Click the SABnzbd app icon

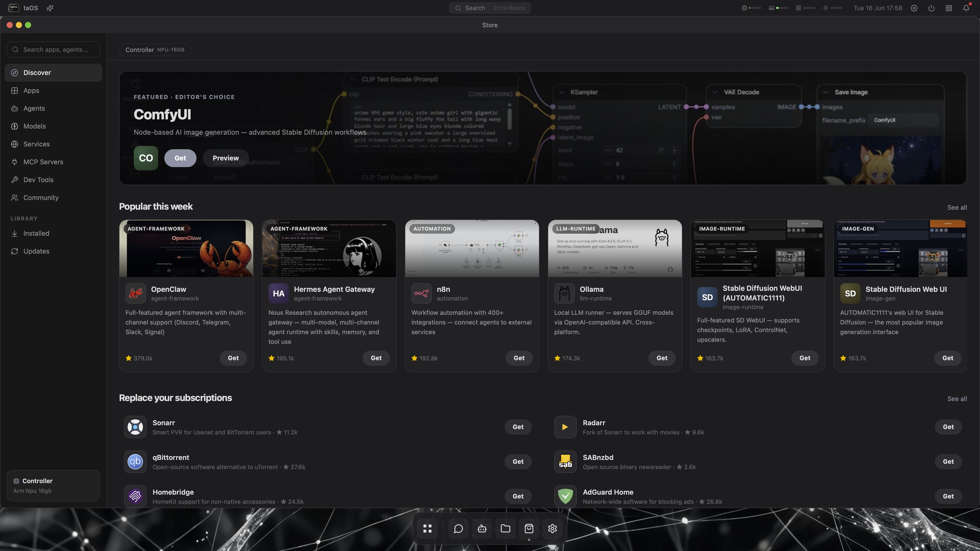[566, 462]
